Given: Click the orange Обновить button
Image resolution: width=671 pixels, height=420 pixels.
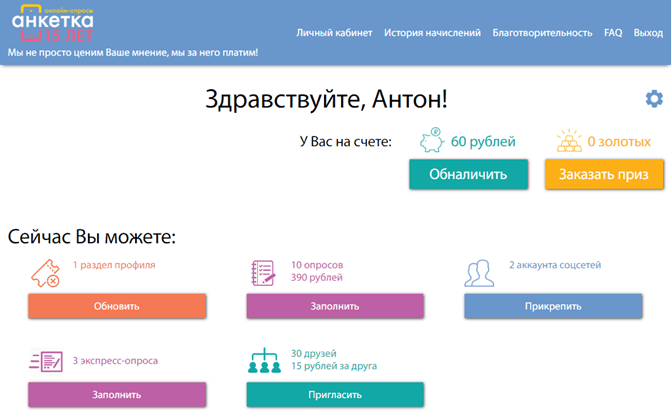Looking at the screenshot, I should [117, 306].
